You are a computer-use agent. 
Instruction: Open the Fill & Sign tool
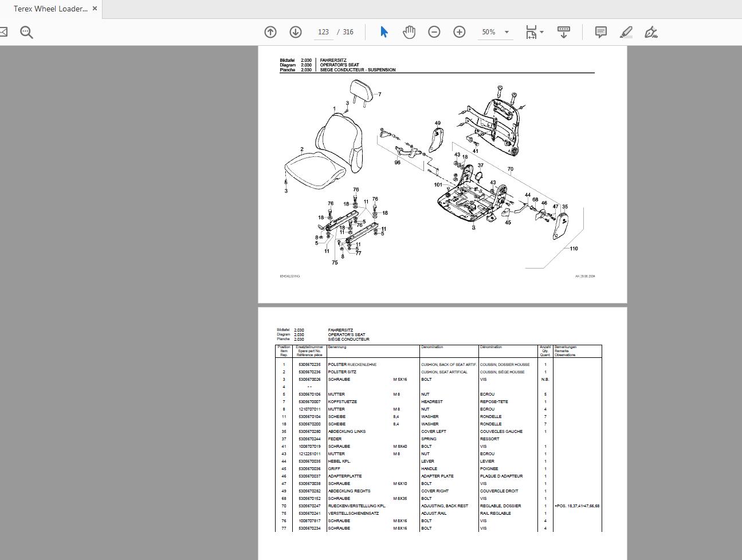point(651,32)
